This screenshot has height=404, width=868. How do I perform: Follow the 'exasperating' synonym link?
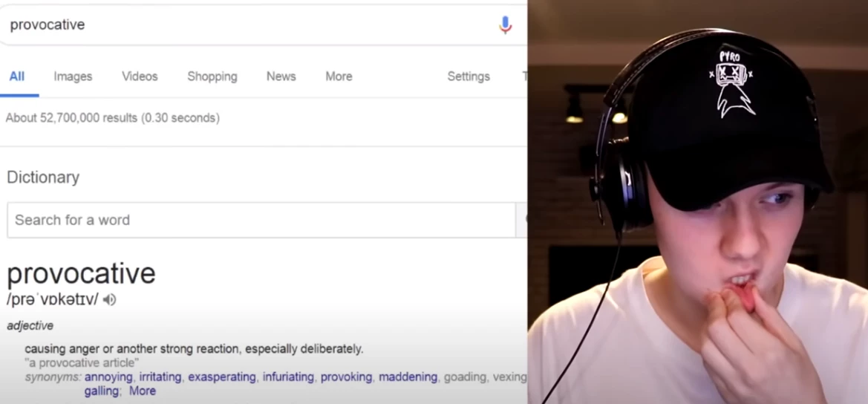coord(222,377)
